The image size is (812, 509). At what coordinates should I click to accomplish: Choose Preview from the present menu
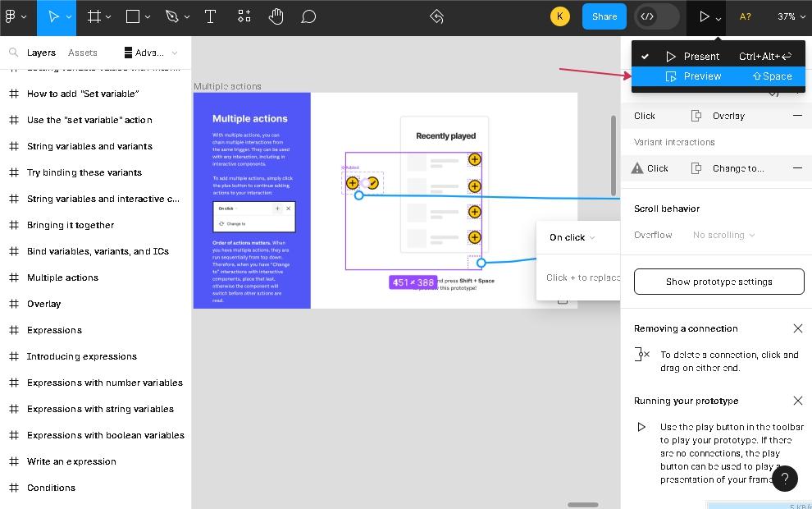pos(702,76)
